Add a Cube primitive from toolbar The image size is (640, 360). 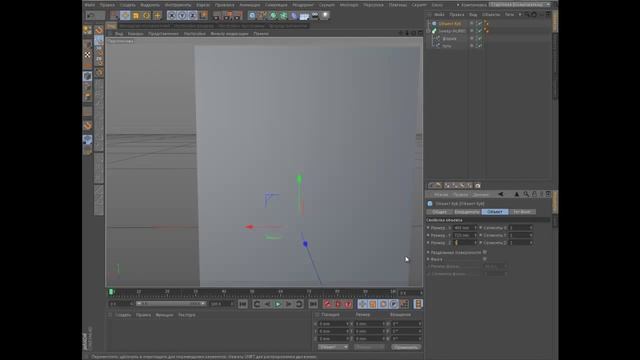[252, 16]
